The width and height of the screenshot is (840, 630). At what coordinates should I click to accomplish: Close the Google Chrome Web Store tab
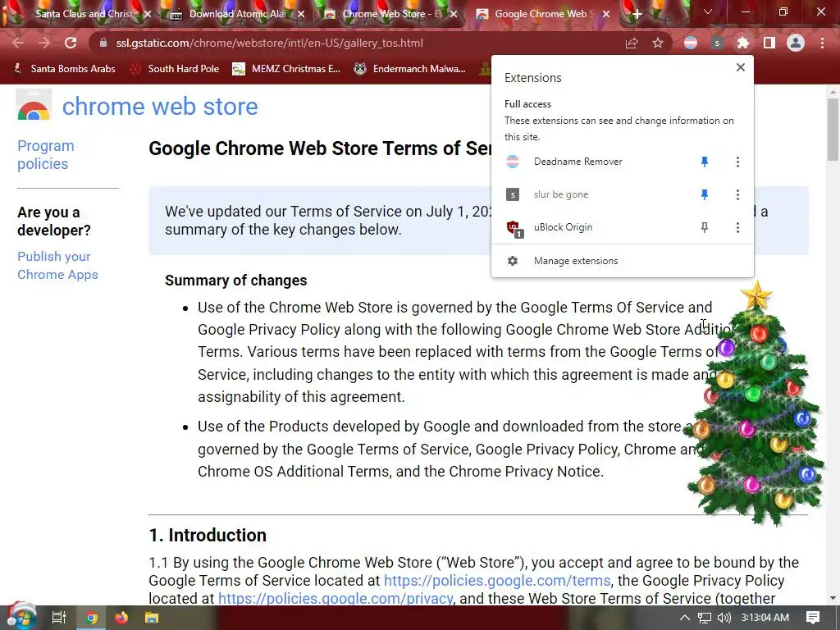[606, 15]
